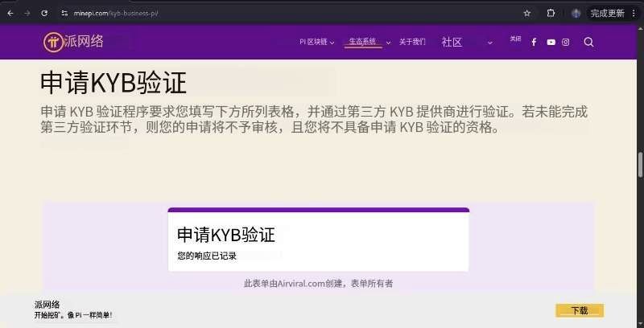Open the 派网络 home link
The width and height of the screenshot is (644, 328).
pyautogui.click(x=84, y=42)
